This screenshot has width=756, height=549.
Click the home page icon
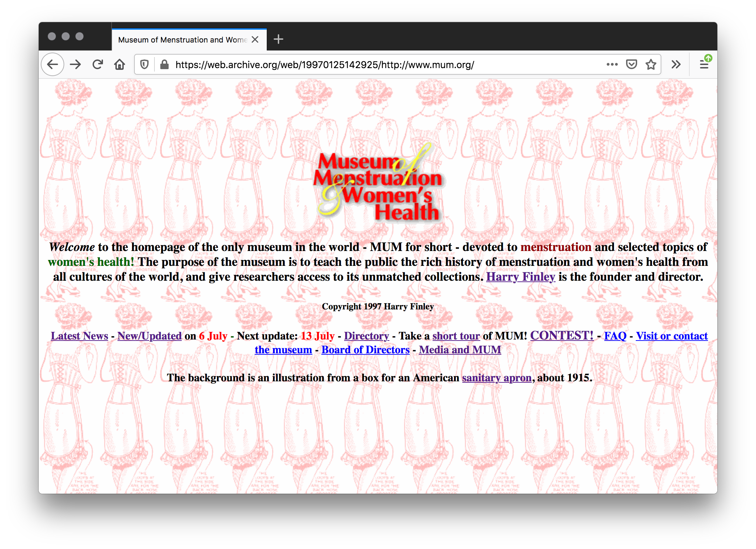tap(120, 65)
